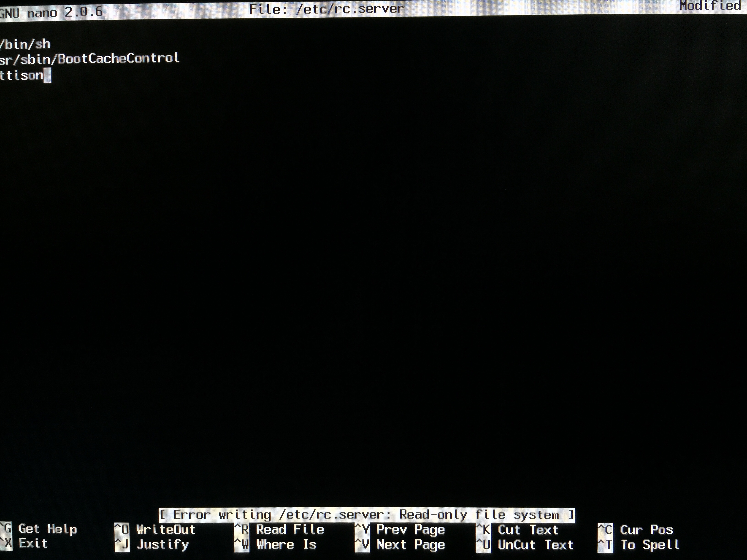Screen dimensions: 747x560
Task: Click the ^K key indicator
Action: tap(483, 530)
